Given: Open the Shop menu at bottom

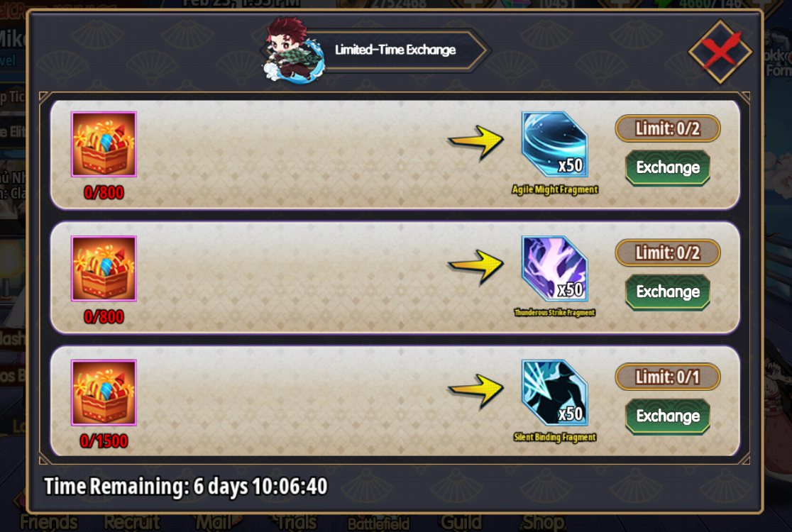Looking at the screenshot, I should [544, 522].
